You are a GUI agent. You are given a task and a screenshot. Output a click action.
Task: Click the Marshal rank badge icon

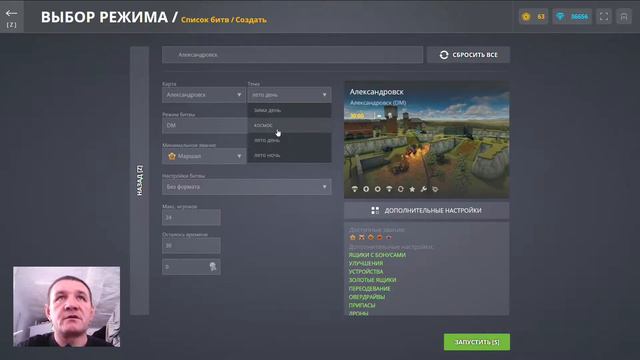coord(172,156)
